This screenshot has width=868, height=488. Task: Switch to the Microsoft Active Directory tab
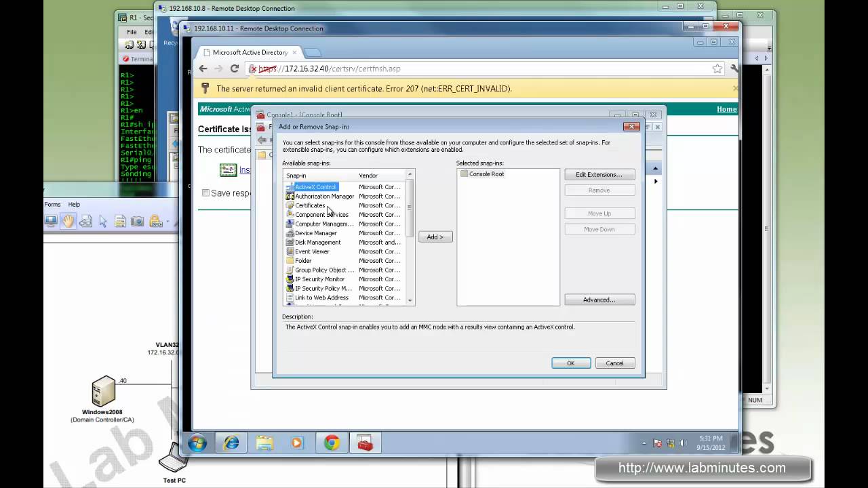tap(250, 52)
